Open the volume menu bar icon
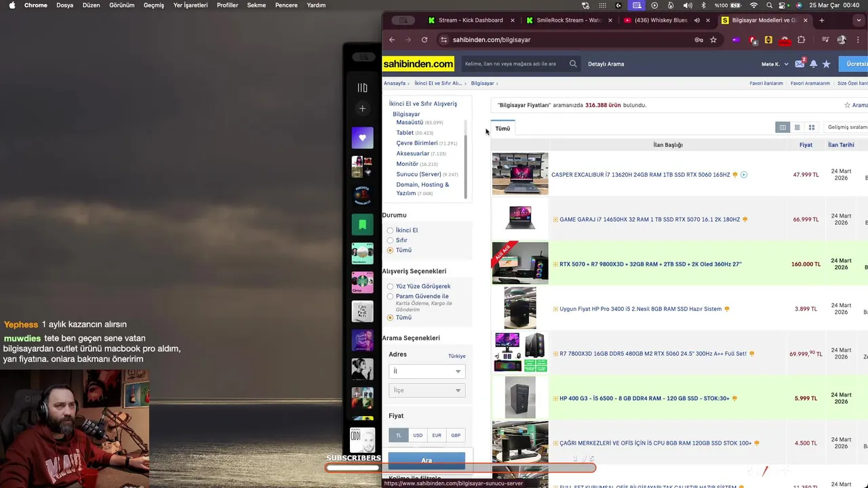Viewport: 868px width, 488px height. coord(688,5)
